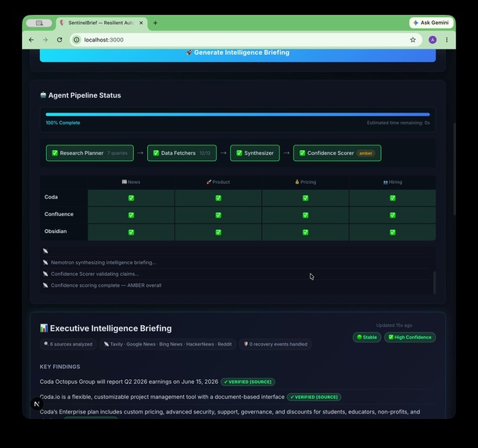Click the page vertical scrollbar
Screen dimensions: 478x448
click(x=455, y=169)
